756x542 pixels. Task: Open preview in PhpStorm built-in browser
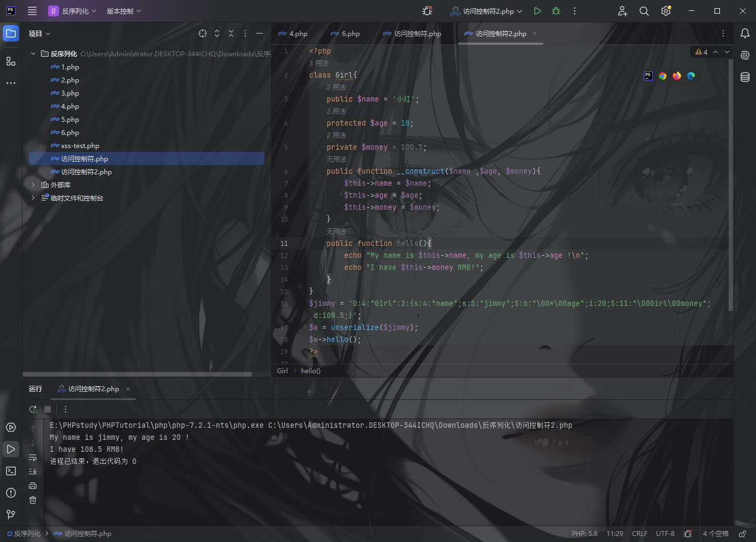[x=648, y=76]
